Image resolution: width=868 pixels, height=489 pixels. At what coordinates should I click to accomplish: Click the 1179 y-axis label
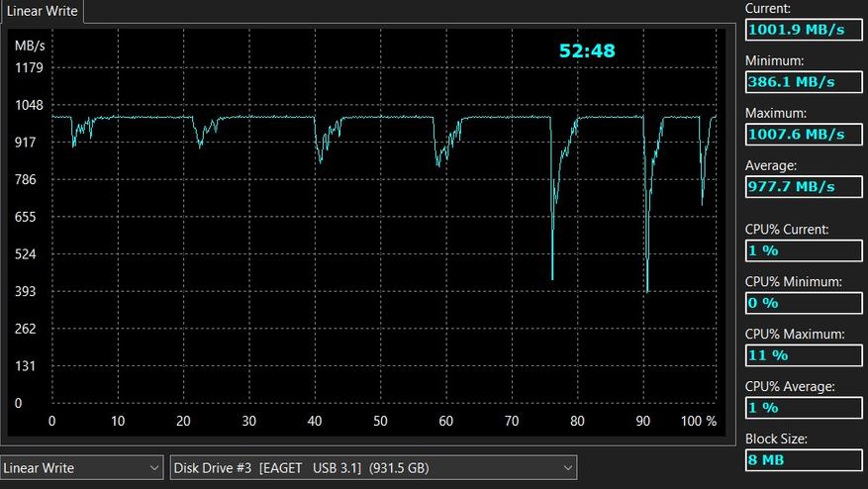(29, 68)
